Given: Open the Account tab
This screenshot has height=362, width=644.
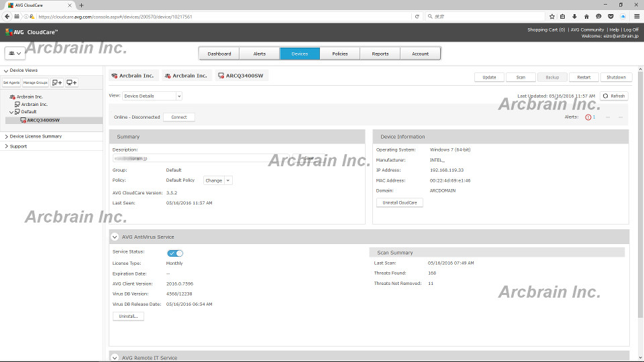Looking at the screenshot, I should (x=420, y=54).
